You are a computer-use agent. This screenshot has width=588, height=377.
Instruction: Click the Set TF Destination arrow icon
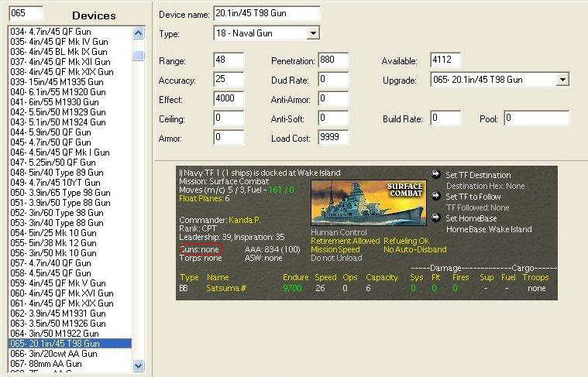(x=435, y=175)
